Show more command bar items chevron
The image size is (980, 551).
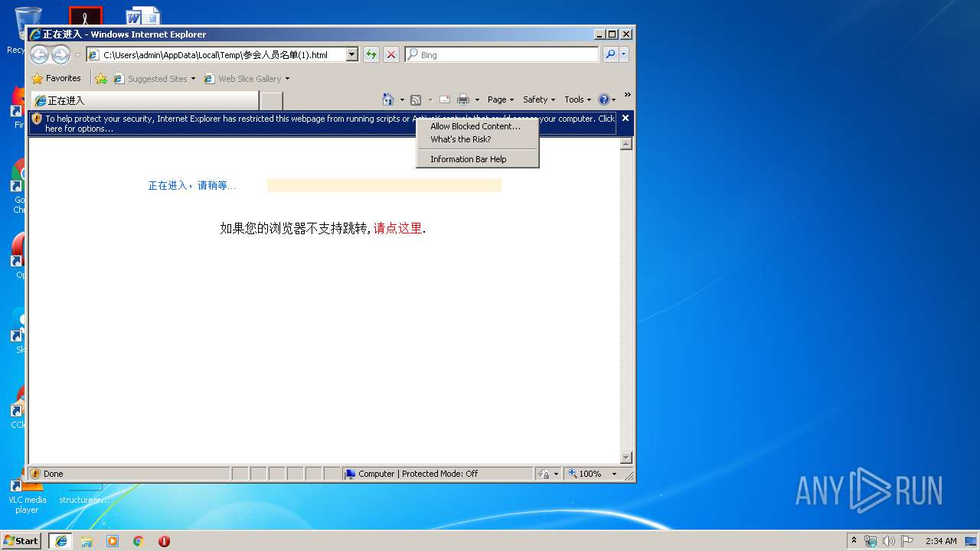[628, 95]
